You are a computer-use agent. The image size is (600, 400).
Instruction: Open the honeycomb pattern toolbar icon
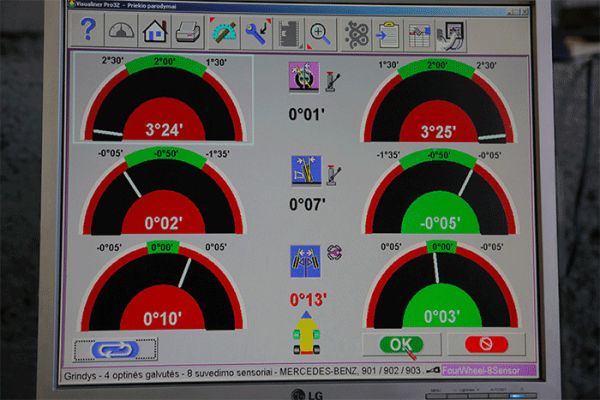[x=356, y=31]
